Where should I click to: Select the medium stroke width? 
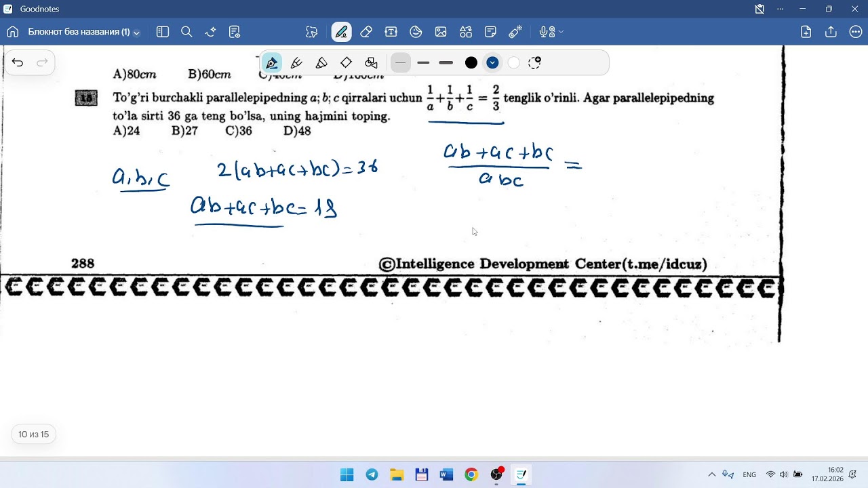coord(424,63)
